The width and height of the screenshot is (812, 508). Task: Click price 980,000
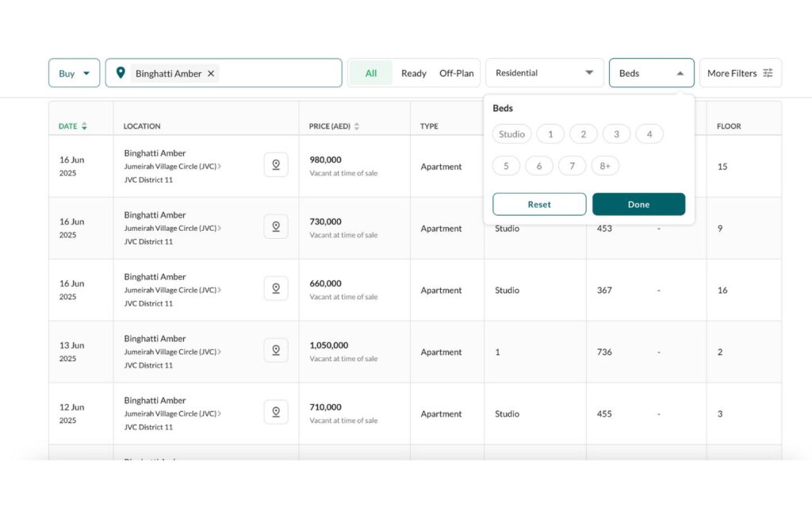[x=325, y=160]
